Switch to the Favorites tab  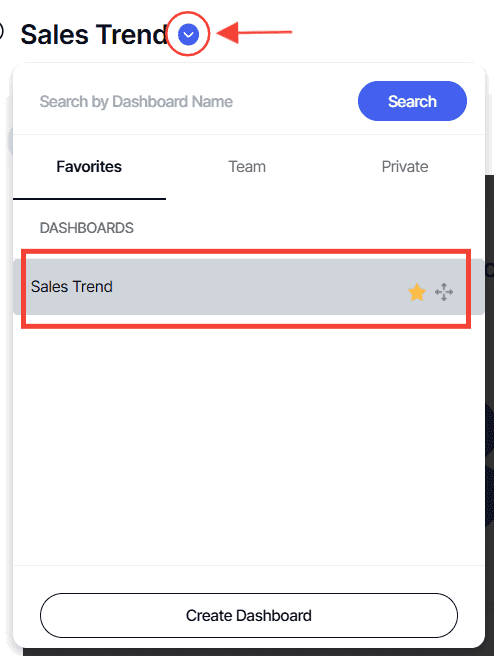(x=89, y=167)
